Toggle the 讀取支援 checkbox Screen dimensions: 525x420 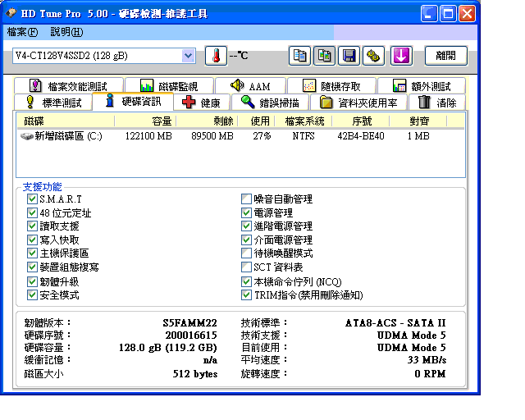(x=32, y=226)
